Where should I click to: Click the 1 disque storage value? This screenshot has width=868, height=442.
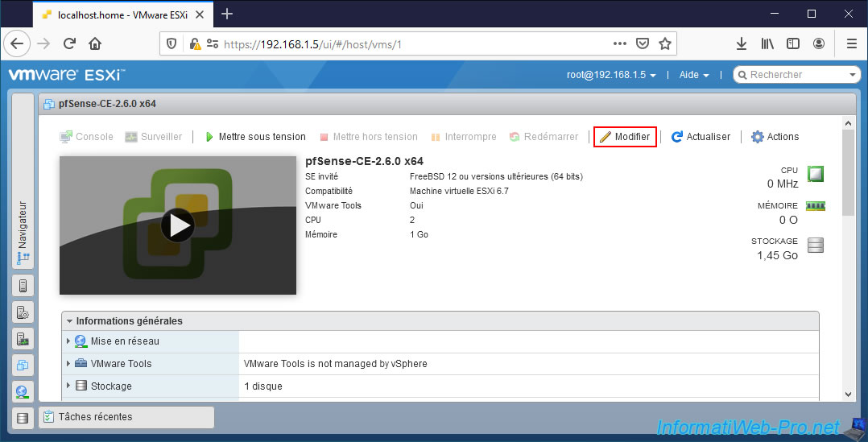click(x=263, y=386)
